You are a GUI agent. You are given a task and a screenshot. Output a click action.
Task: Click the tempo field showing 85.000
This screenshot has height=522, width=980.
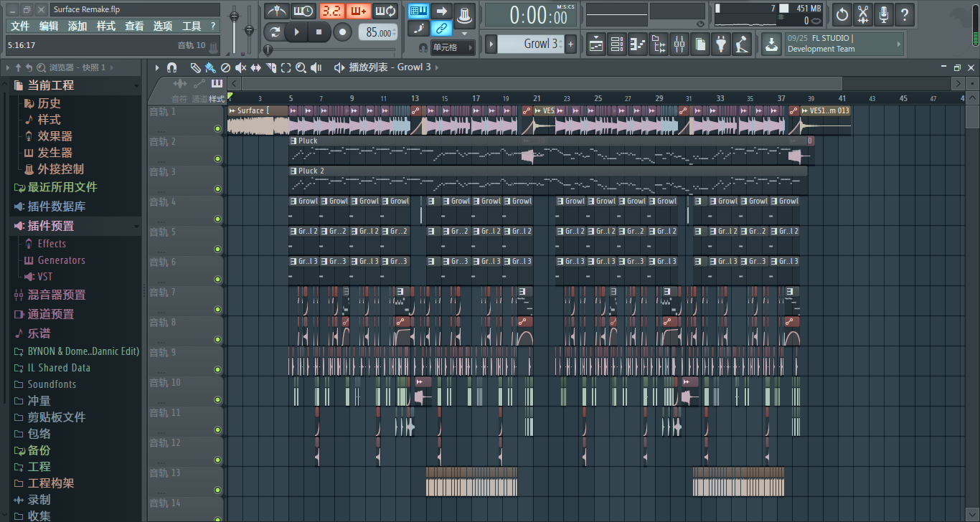pyautogui.click(x=378, y=32)
